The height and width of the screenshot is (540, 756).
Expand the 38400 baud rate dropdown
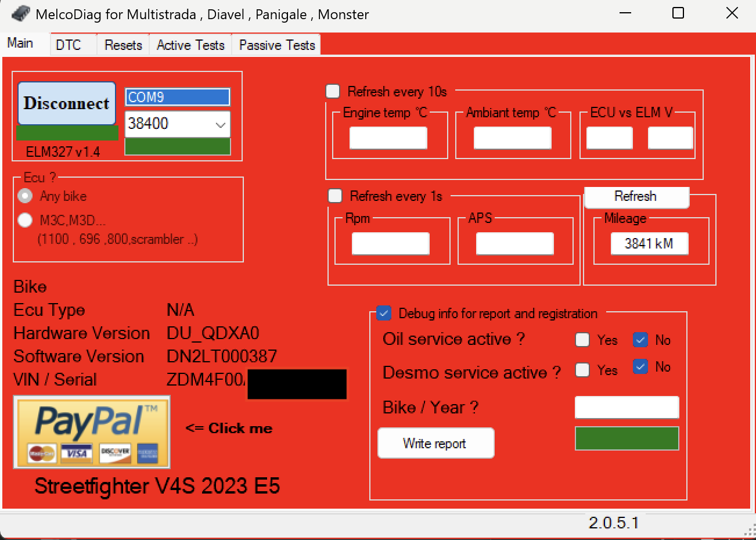tap(221, 124)
